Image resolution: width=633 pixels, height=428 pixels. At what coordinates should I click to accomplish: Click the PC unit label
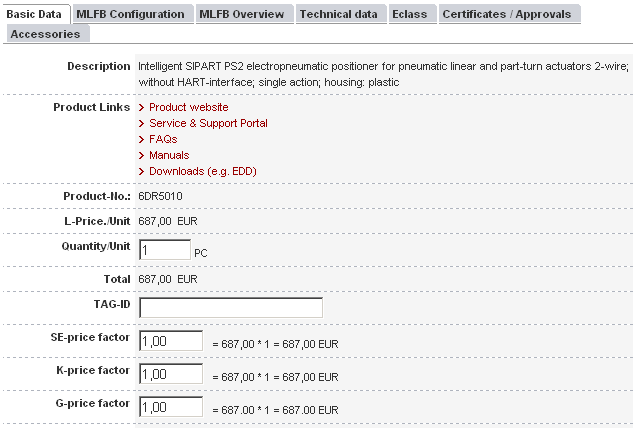tap(201, 254)
